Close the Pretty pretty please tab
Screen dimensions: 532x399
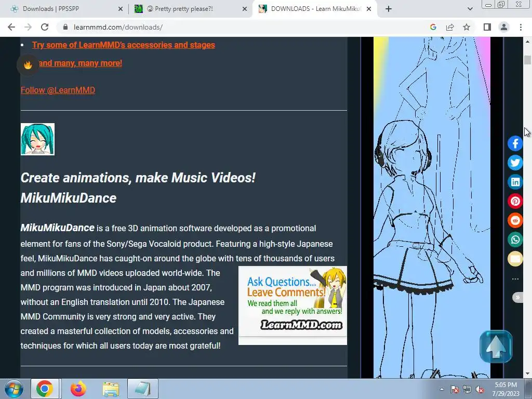[245, 9]
